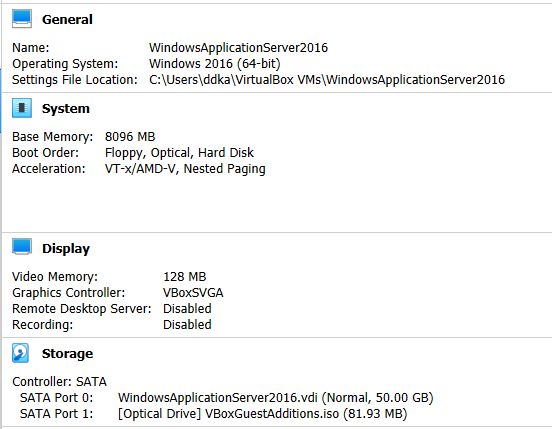552x429 pixels.
Task: Open the Storage settings heading
Action: pos(68,353)
